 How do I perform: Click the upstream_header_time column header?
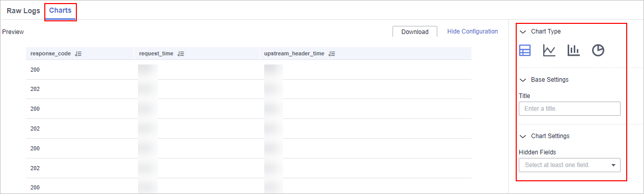click(294, 54)
